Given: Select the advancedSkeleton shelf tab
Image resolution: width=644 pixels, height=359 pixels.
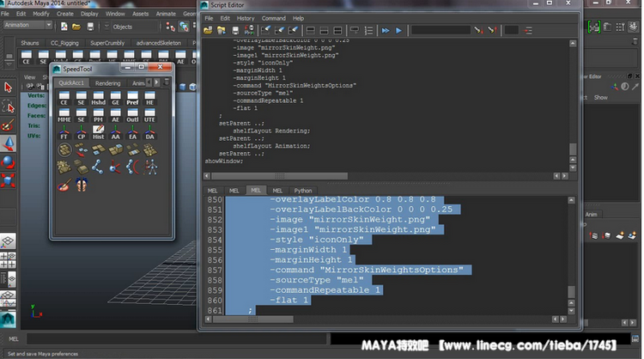Looking at the screenshot, I should (159, 43).
